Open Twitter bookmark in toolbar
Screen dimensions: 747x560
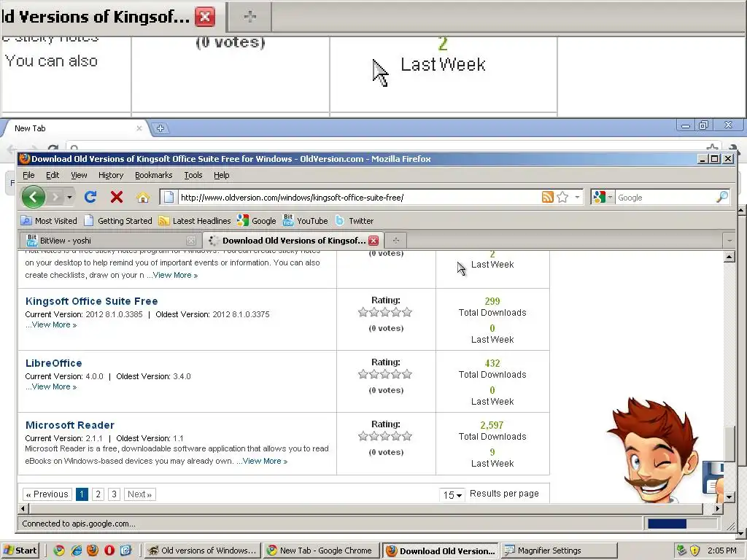point(355,221)
